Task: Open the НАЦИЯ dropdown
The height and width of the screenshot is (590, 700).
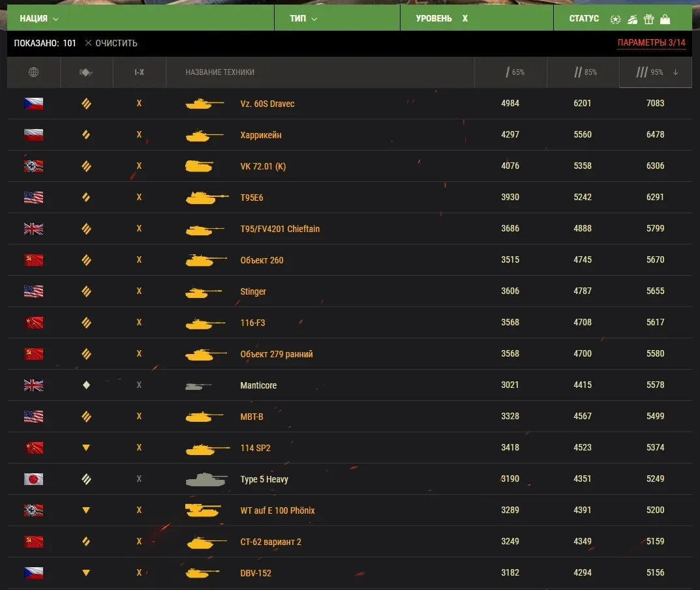Action: click(38, 18)
